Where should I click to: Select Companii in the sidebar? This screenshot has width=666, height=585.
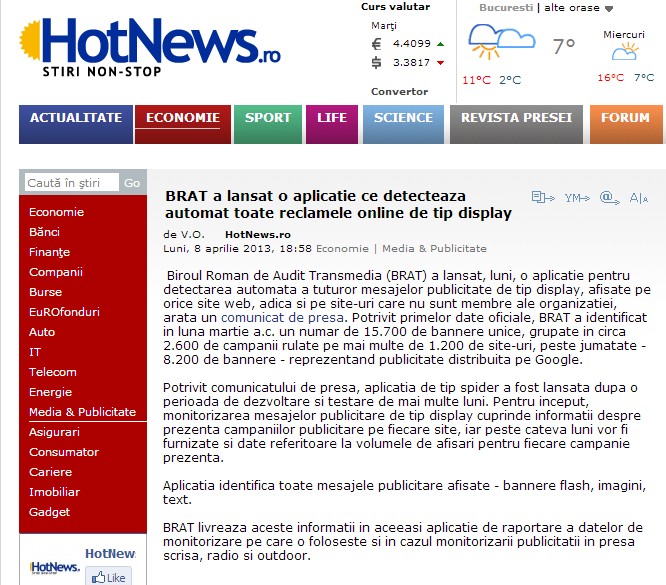(56, 272)
